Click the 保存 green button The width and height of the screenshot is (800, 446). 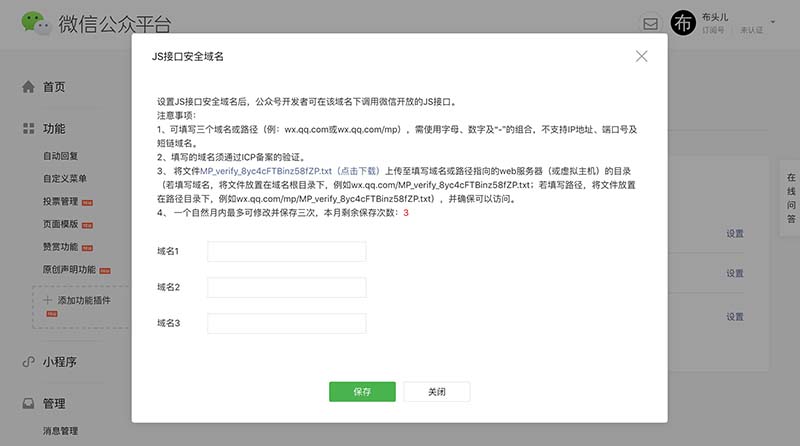pos(362,391)
